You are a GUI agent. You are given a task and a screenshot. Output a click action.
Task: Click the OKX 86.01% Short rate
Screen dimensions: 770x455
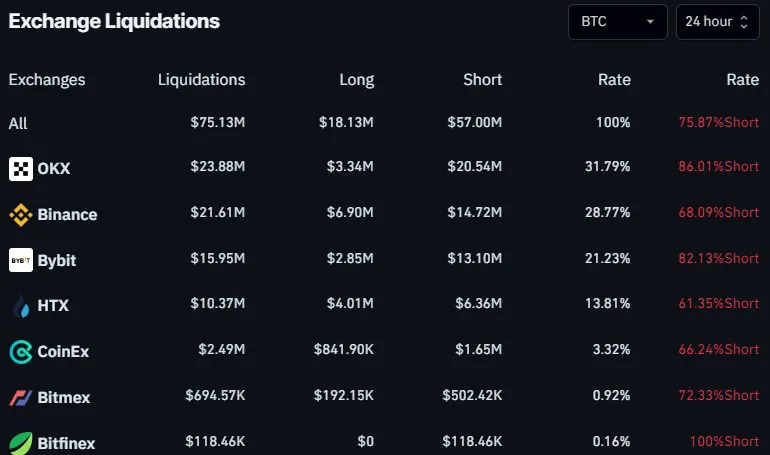point(718,168)
